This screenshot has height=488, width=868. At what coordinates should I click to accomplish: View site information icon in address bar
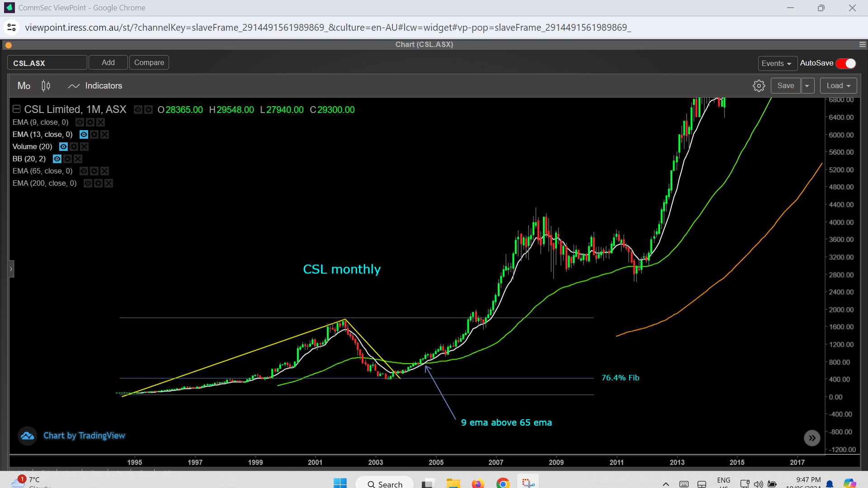point(12,28)
